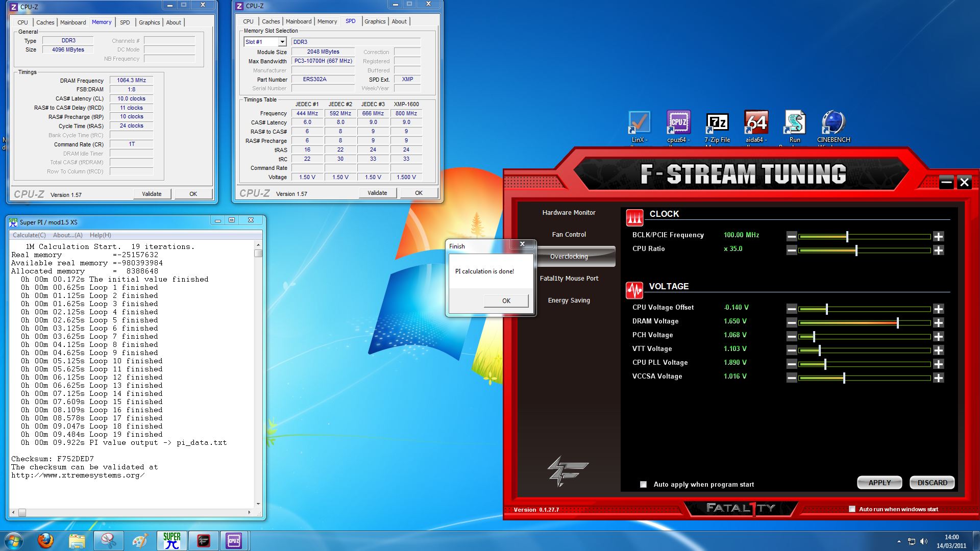Switch to Mainboard tab in SPD window
This screenshot has height=551, width=980.
pyautogui.click(x=299, y=21)
